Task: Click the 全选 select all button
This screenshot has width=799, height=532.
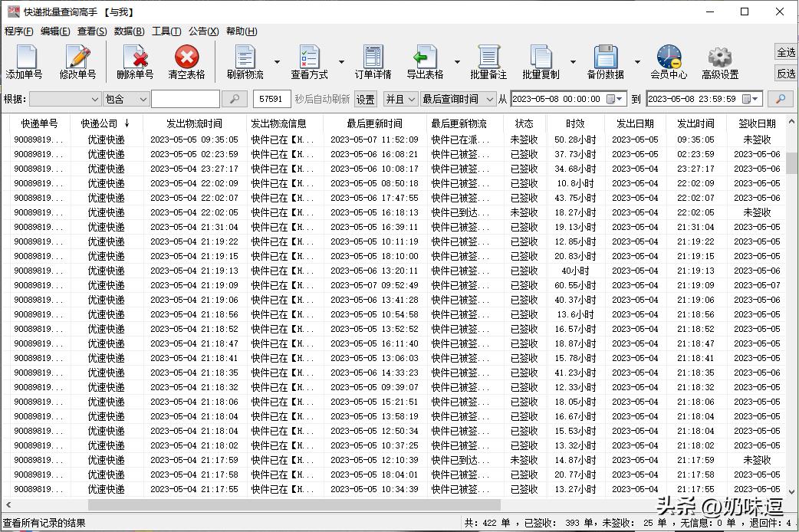Action: (787, 53)
